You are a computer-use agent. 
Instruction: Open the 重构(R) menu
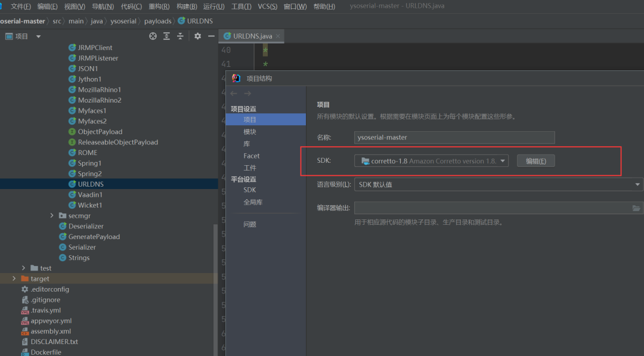[159, 6]
